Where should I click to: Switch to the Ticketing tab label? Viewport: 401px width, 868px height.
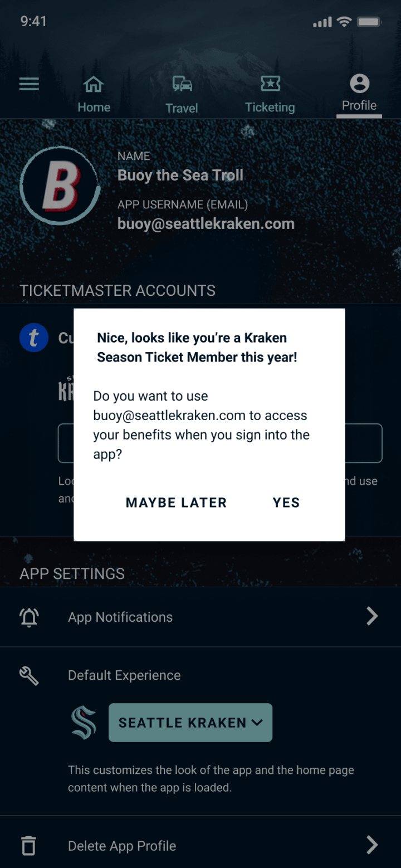point(270,108)
